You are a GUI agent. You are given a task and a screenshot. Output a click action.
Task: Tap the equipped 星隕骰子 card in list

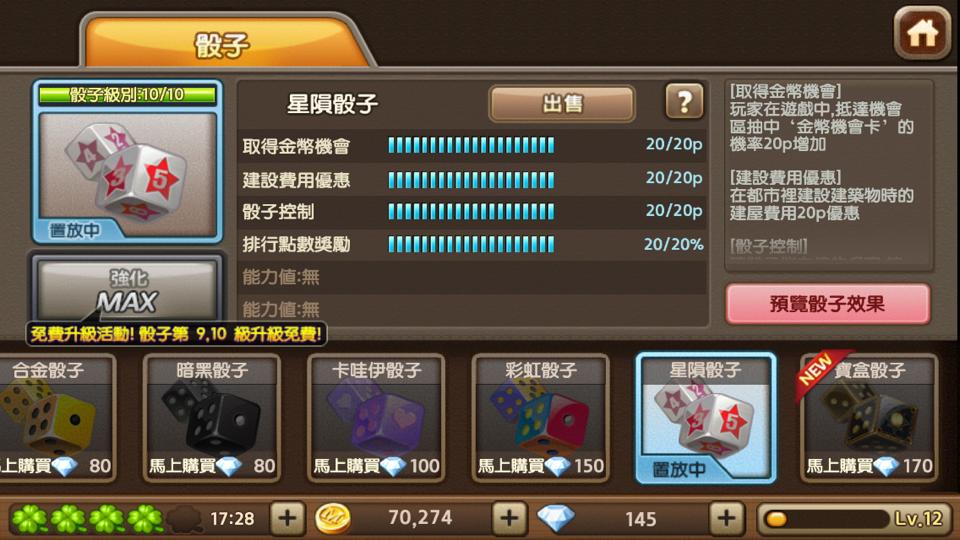pos(705,418)
